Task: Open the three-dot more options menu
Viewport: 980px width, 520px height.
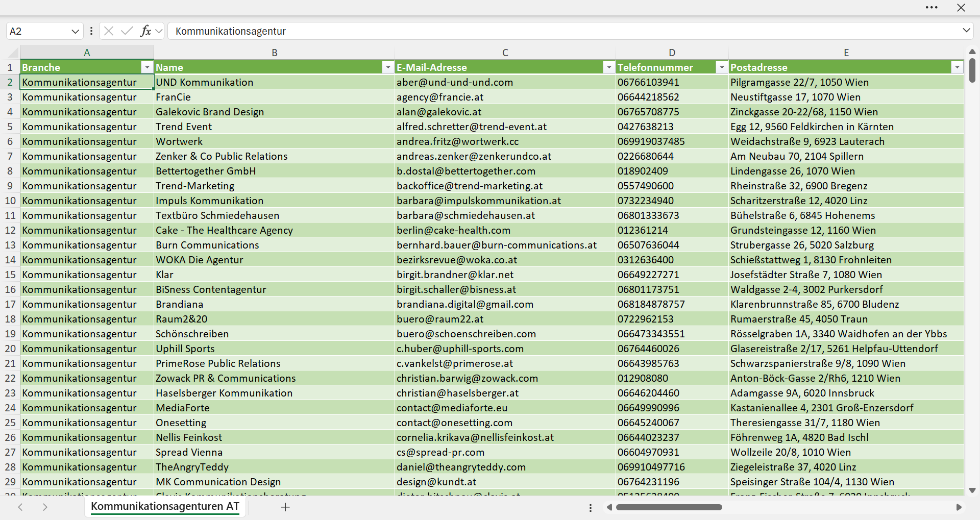Action: [932, 8]
